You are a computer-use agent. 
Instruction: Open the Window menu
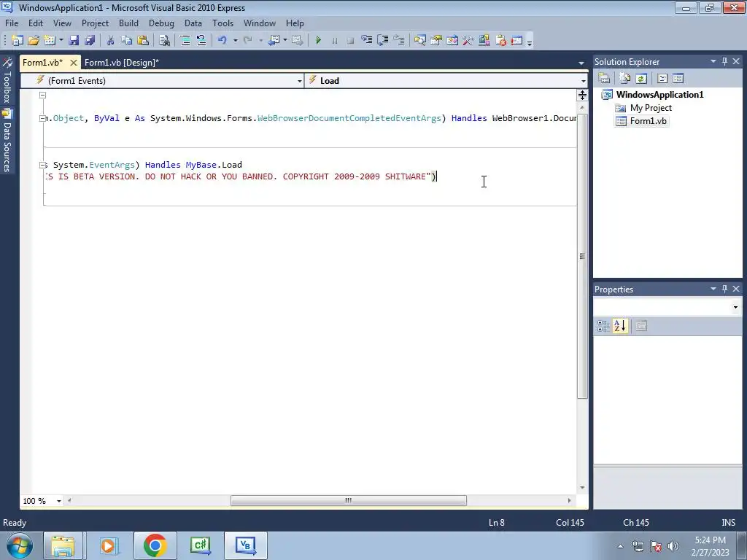(260, 23)
